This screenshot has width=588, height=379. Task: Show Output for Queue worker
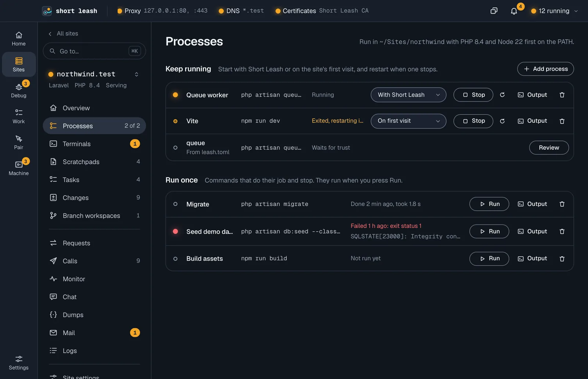(x=533, y=95)
